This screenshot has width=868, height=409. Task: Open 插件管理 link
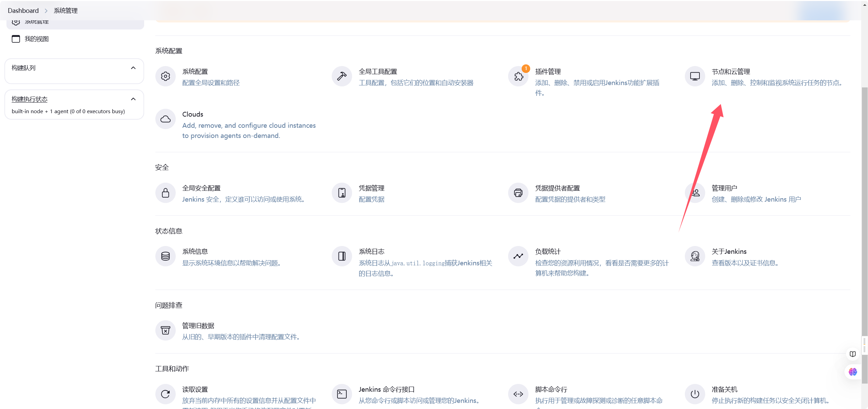click(548, 71)
